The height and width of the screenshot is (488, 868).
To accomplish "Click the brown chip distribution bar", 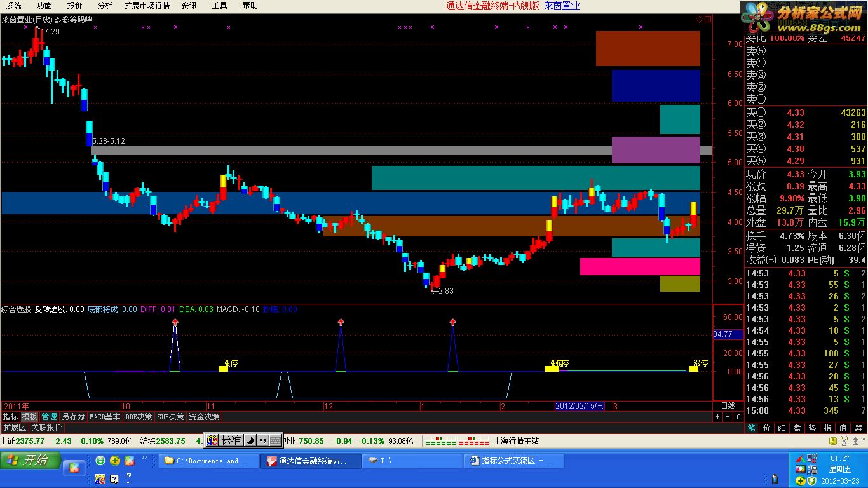I will [x=648, y=48].
